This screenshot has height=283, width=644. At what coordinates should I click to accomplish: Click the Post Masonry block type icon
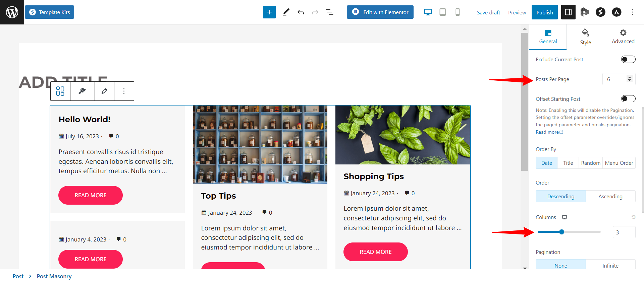tap(60, 91)
